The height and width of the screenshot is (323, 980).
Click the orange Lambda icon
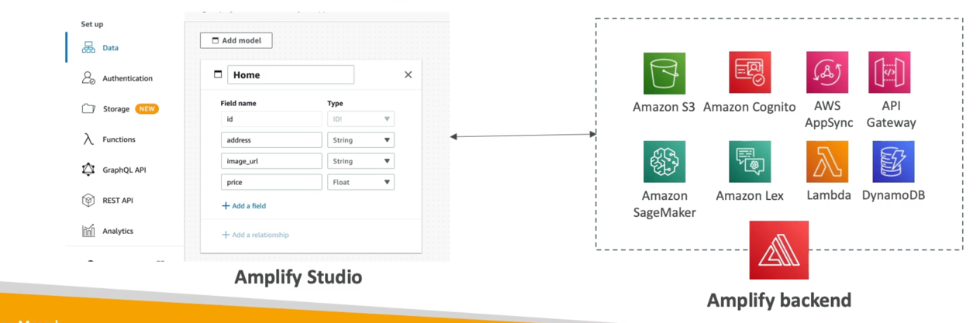(826, 161)
